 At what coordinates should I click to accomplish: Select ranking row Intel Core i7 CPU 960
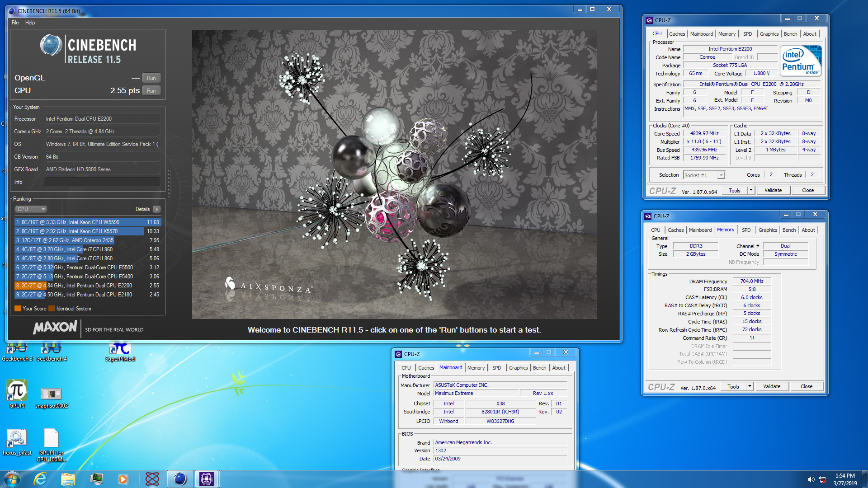(88, 249)
